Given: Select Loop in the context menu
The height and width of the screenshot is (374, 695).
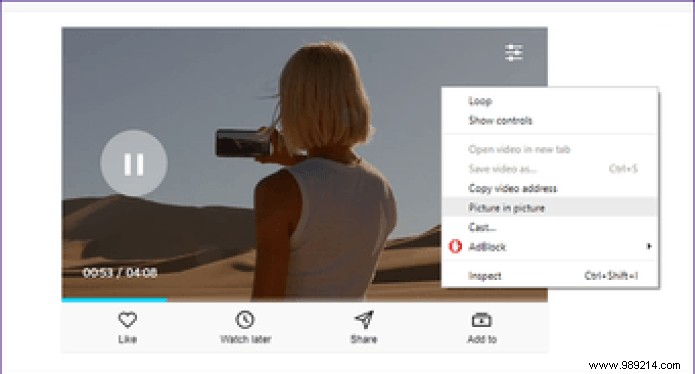Looking at the screenshot, I should pyautogui.click(x=551, y=101).
